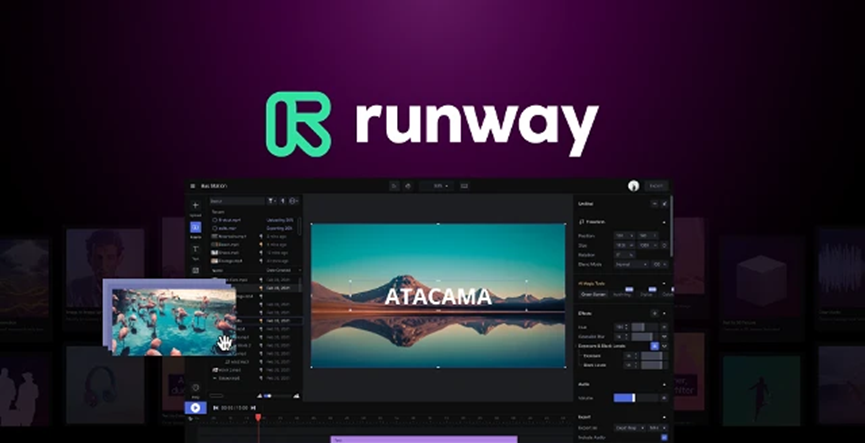
Task: Toggle the aspect ratio lock beside Size
Action: (x=664, y=245)
